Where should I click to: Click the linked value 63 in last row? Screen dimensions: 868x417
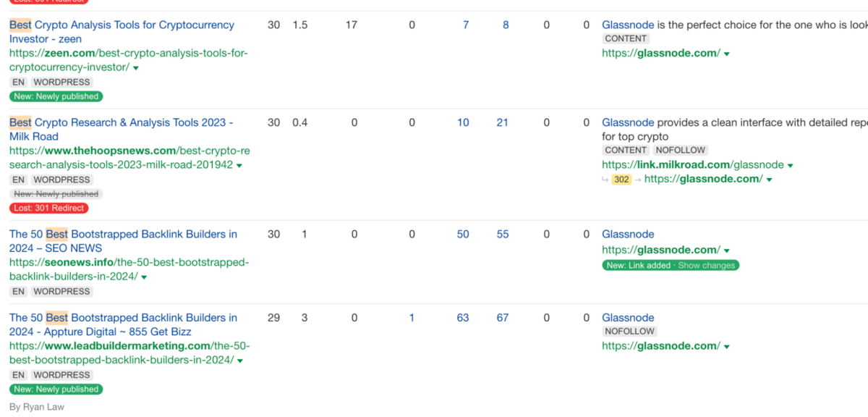pos(463,318)
